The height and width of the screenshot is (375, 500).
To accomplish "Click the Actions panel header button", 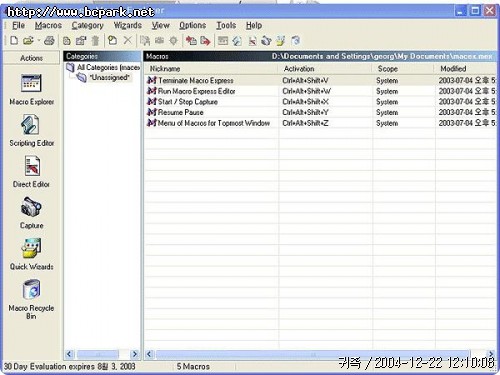I will [31, 58].
